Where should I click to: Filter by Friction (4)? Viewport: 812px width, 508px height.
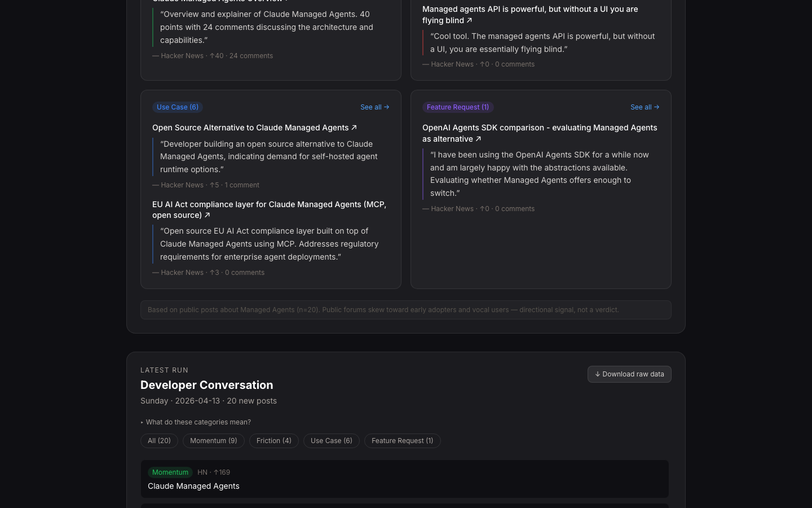tap(273, 441)
